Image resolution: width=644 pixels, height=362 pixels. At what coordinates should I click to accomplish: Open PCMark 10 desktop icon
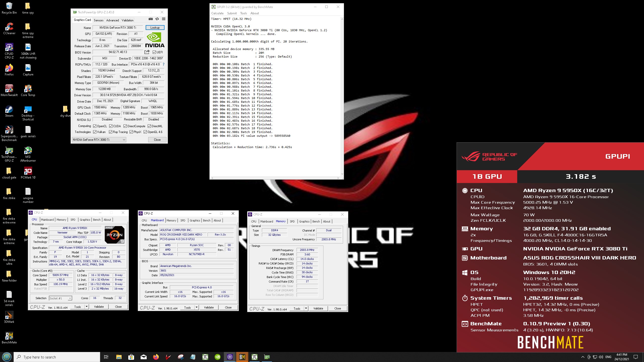point(28,173)
